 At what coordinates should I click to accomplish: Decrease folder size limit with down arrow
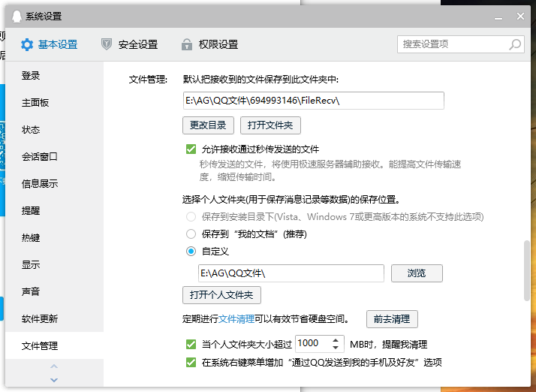pyautogui.click(x=336, y=347)
